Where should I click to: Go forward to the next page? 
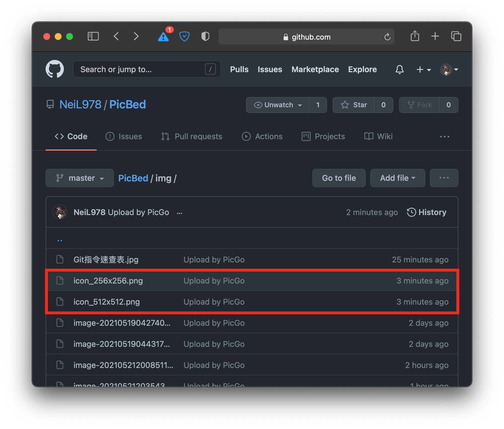tap(136, 37)
